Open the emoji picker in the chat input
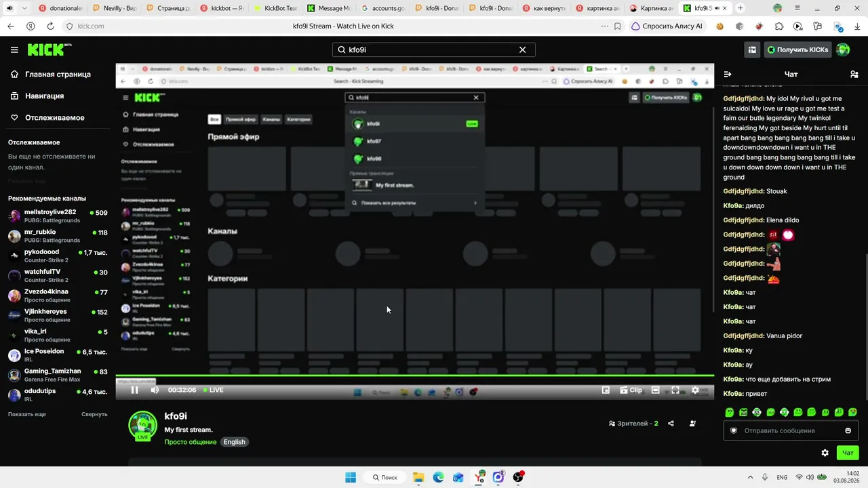This screenshot has width=868, height=488. pos(848,430)
